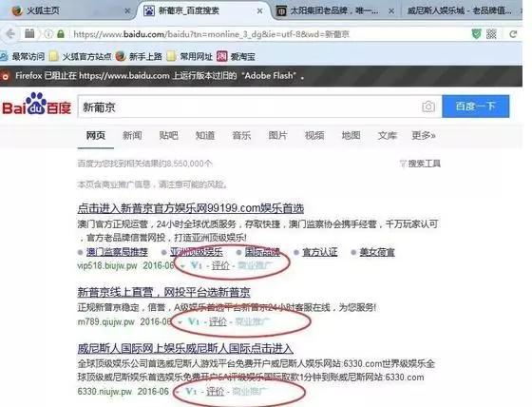The image size is (532, 407).
Task: Click the 商业推广 label on vip518.biujw.pw result
Action: 255,265
